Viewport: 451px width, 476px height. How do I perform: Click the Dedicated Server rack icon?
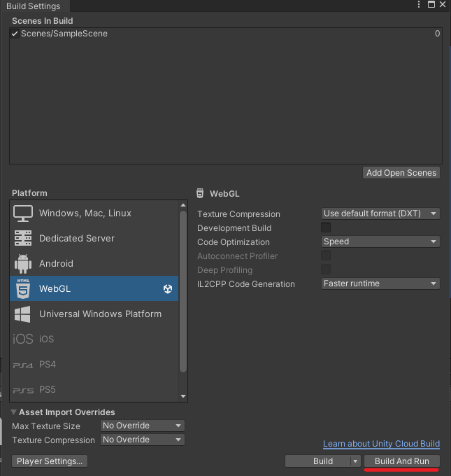23,238
